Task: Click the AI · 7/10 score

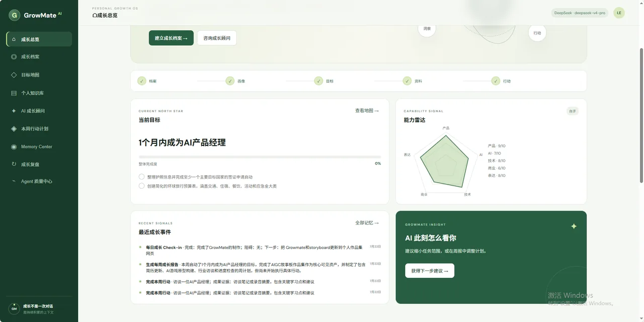Action: pos(495,153)
